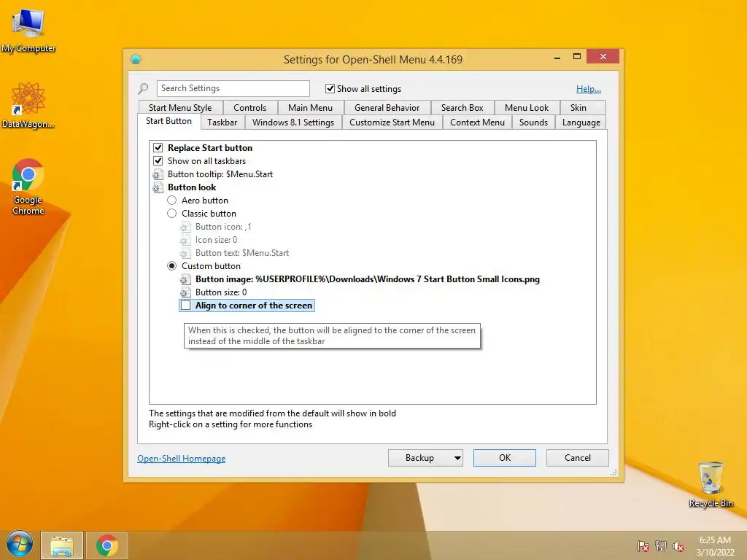Open My Computer desktop icon
This screenshot has width=747, height=560.
(x=28, y=31)
